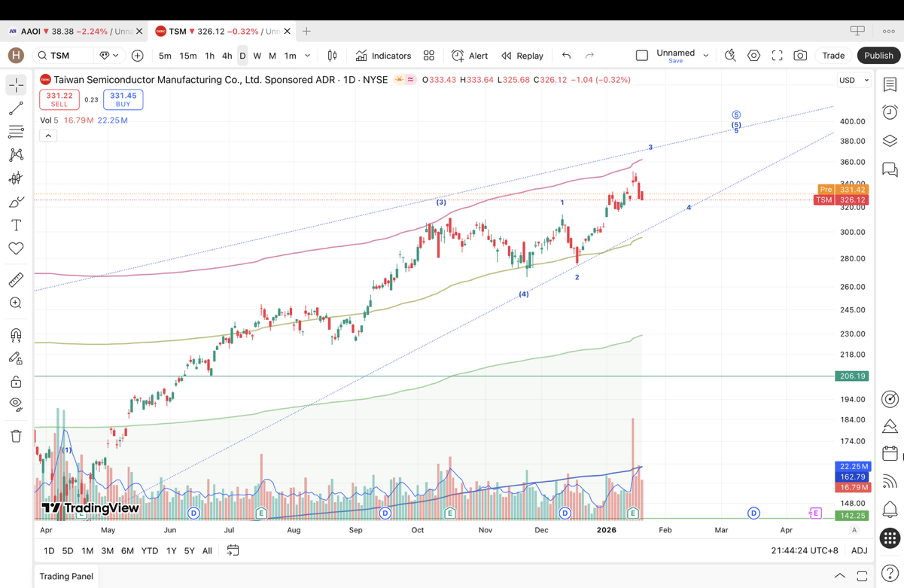Viewport: 904px width, 588px height.
Task: Click the ruler measure tool
Action: 16,280
